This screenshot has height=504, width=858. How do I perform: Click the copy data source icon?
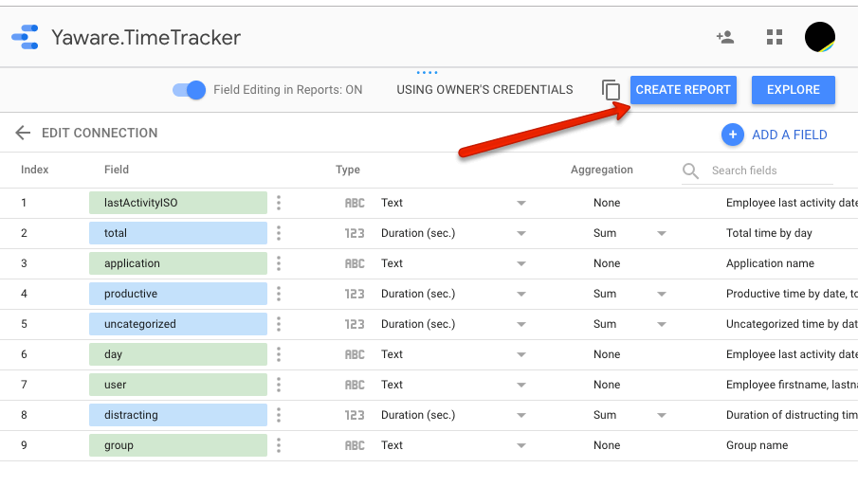(x=611, y=90)
